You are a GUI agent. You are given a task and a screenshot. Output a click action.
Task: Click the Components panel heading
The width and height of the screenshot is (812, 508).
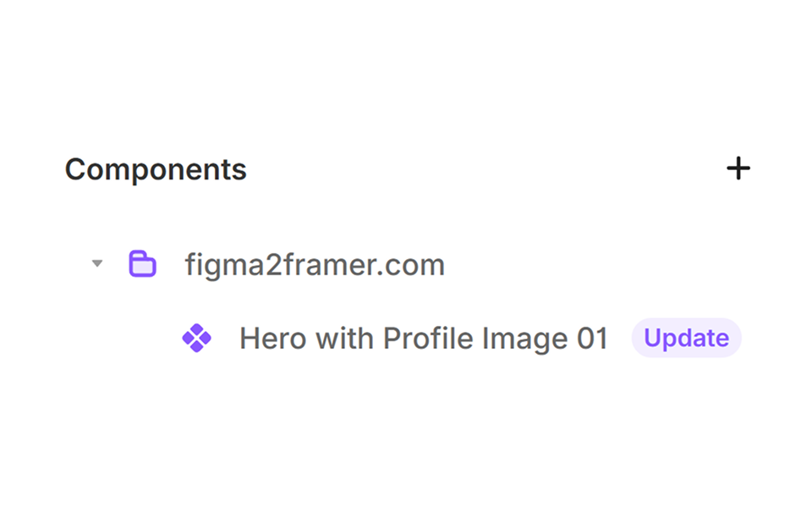pyautogui.click(x=156, y=168)
